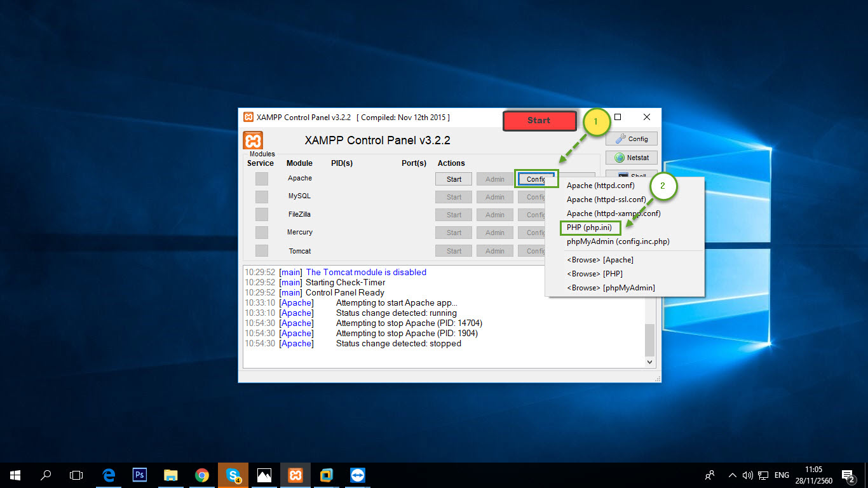Click the Apache Admin button
The width and height of the screenshot is (868, 488).
point(495,179)
